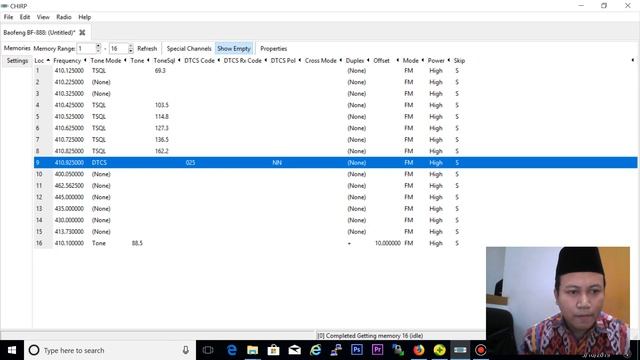Select frequency cell 410.125000 in row 1
This screenshot has width=640, height=360.
69,71
